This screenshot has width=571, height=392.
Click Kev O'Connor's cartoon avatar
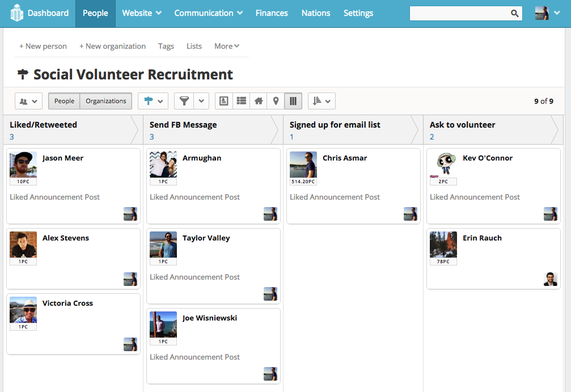coord(443,165)
